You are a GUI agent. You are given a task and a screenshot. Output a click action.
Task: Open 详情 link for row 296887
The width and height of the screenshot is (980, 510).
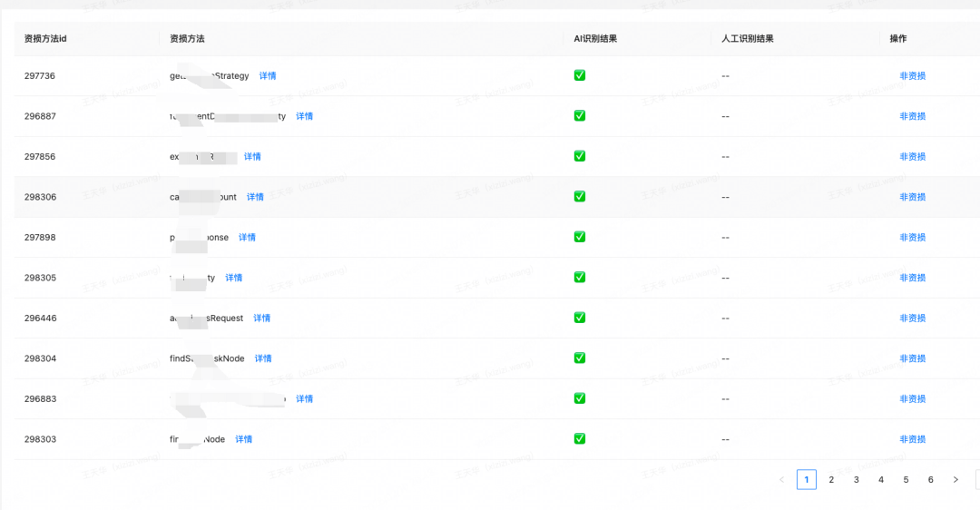tap(304, 116)
